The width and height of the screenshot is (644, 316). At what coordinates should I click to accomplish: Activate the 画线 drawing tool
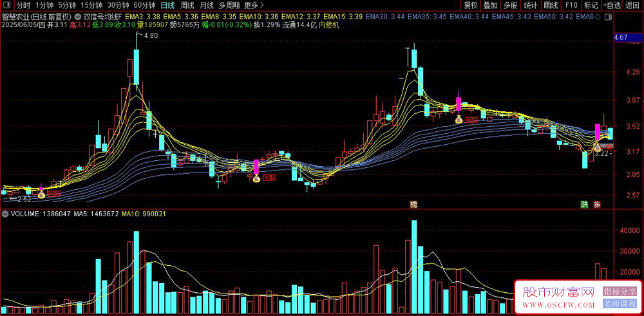tap(551, 5)
